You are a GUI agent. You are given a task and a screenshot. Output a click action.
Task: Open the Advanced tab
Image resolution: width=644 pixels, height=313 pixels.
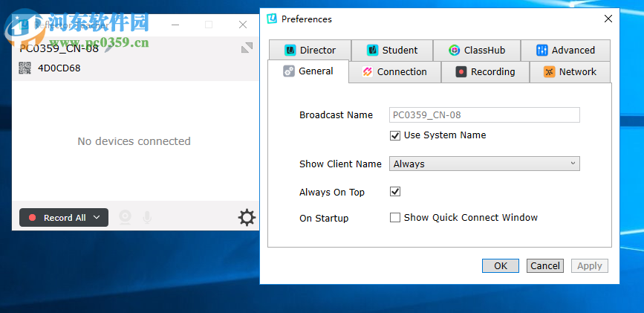click(565, 50)
